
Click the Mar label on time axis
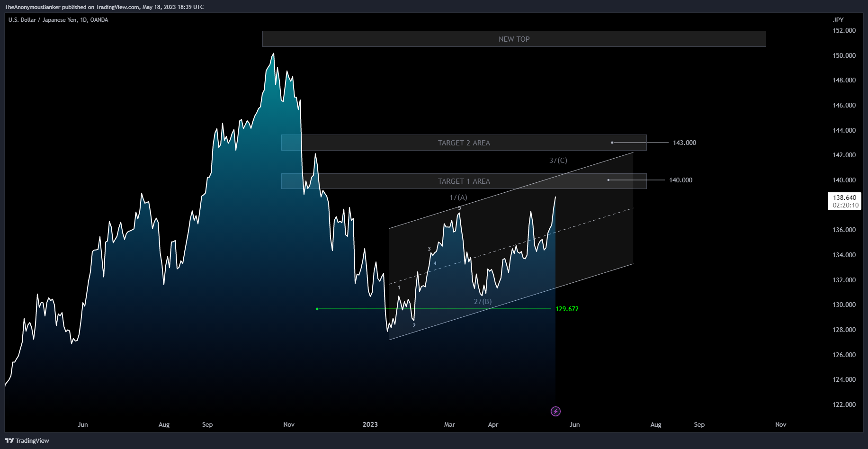pyautogui.click(x=449, y=424)
